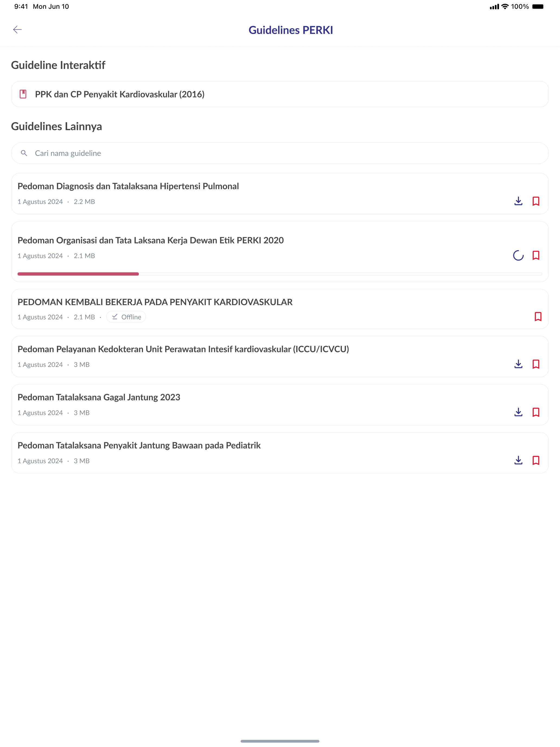Download Penyakit Jantung Bawaan pada Pediatrik guideline
Viewport: 560px width, 747px height.
pos(518,460)
